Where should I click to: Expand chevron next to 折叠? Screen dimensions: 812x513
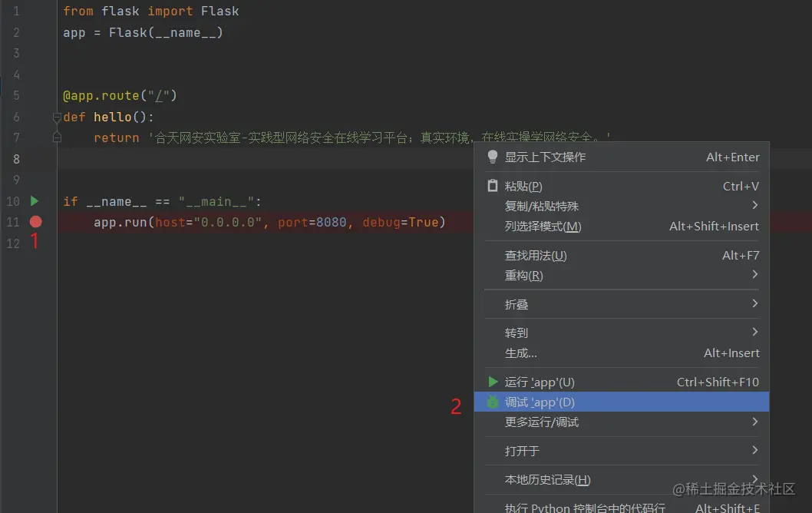pyautogui.click(x=755, y=303)
